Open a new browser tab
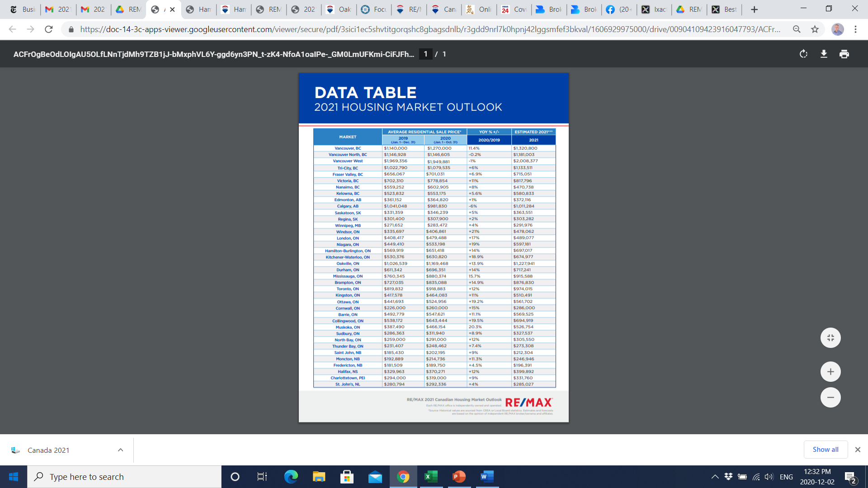868x488 pixels. [x=754, y=9]
